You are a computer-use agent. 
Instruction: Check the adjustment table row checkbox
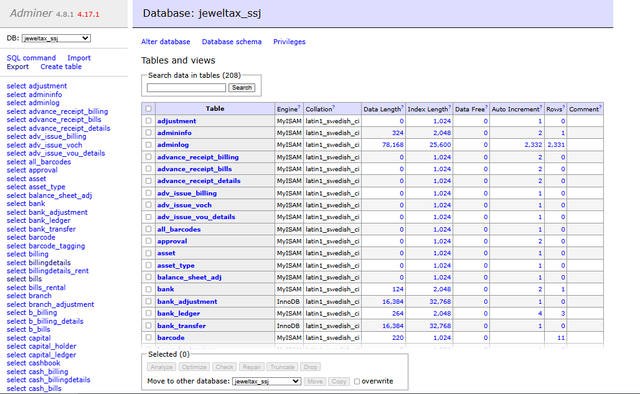point(148,121)
